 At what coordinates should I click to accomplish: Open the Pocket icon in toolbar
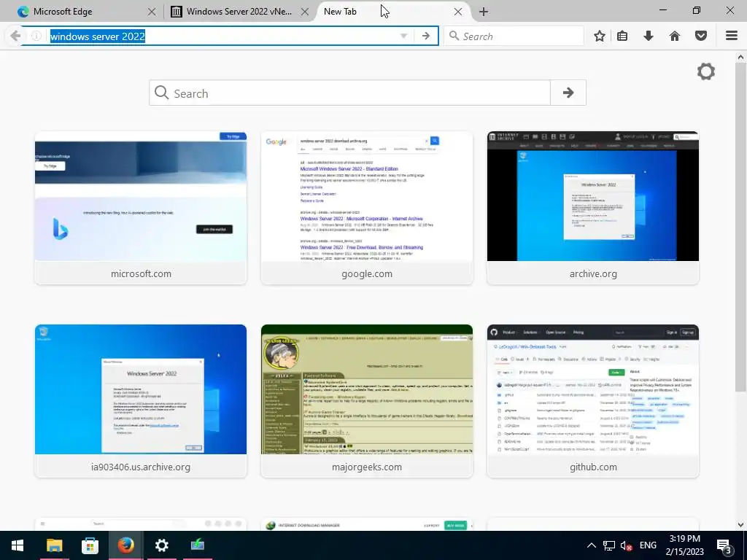tap(701, 36)
